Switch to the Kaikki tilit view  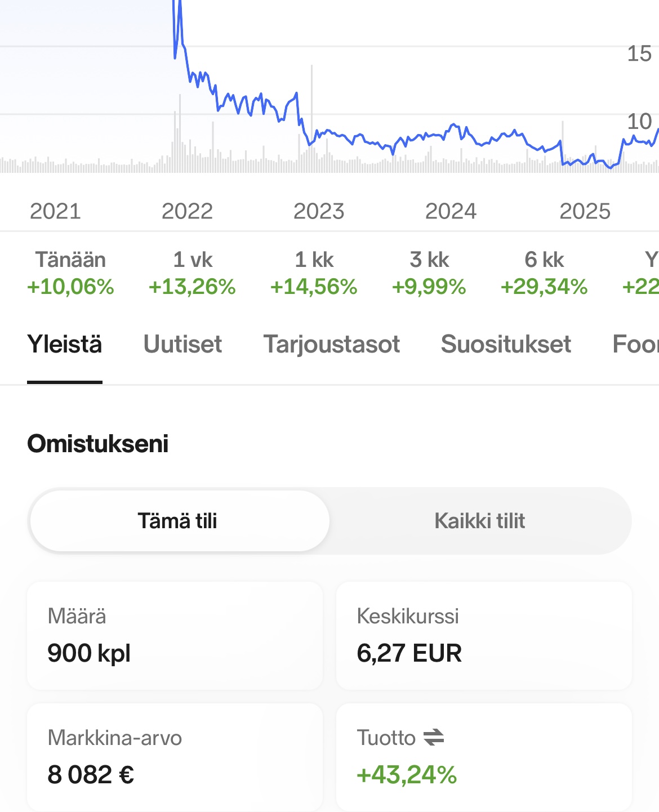(480, 521)
